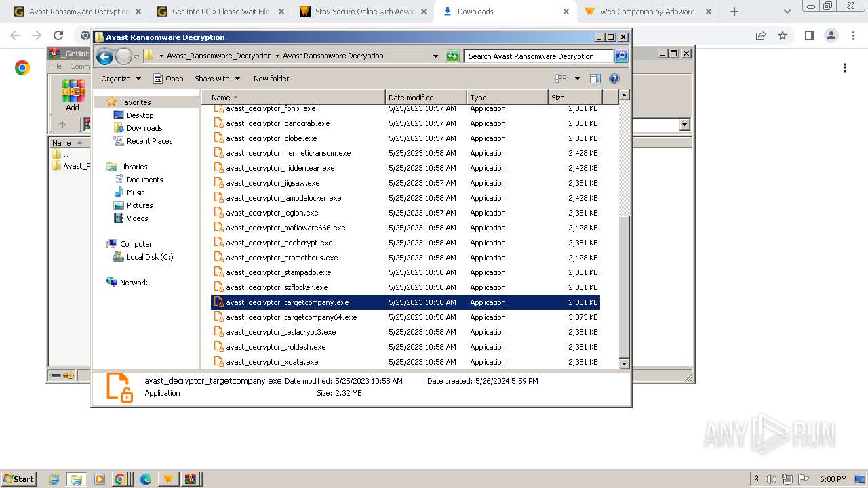Sort by Name column header

click(x=293, y=98)
